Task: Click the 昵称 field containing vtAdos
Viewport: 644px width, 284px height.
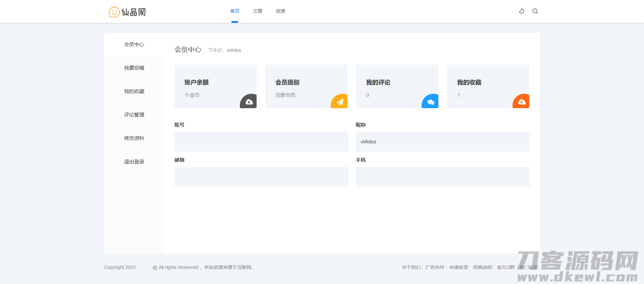Action: [x=443, y=142]
